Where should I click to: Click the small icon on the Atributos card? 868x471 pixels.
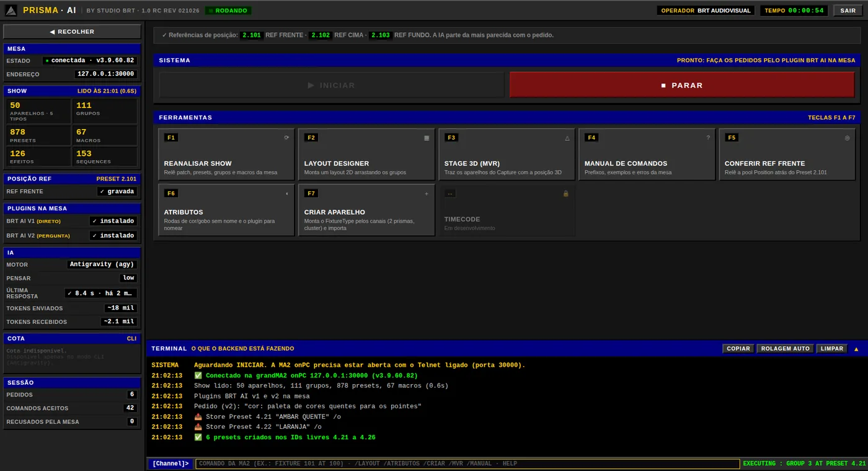(x=286, y=194)
